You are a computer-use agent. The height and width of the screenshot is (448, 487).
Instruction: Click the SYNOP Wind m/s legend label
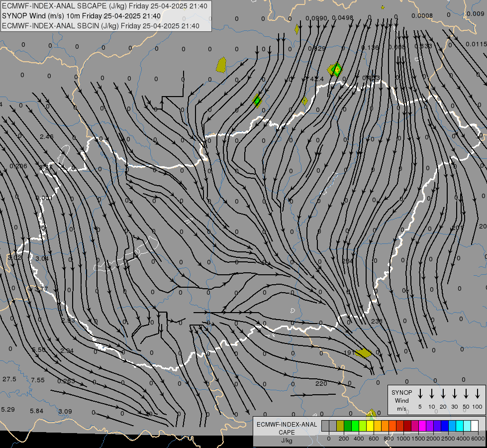(x=401, y=400)
